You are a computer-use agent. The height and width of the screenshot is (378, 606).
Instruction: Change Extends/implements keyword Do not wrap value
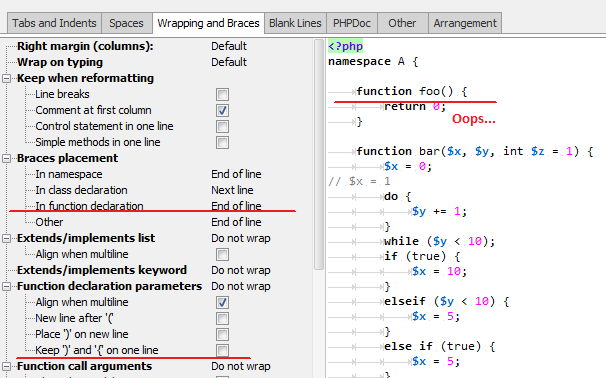(x=241, y=270)
